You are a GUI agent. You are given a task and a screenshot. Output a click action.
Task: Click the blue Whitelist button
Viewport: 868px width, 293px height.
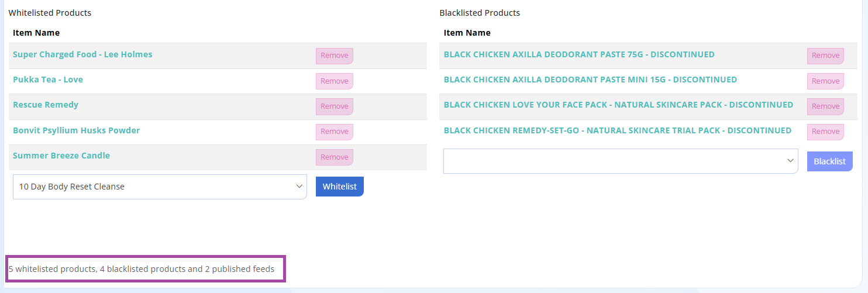[340, 187]
